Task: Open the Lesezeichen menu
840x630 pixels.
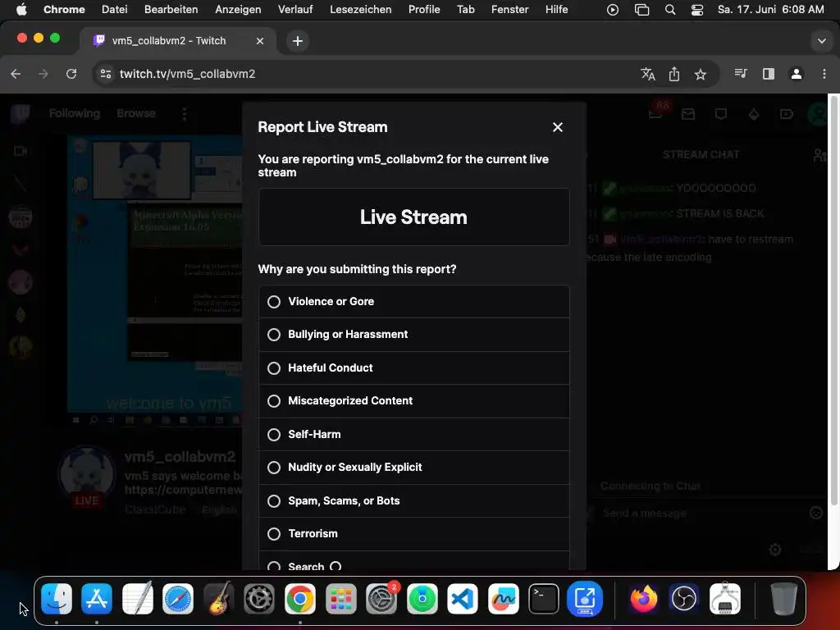Action: click(361, 10)
